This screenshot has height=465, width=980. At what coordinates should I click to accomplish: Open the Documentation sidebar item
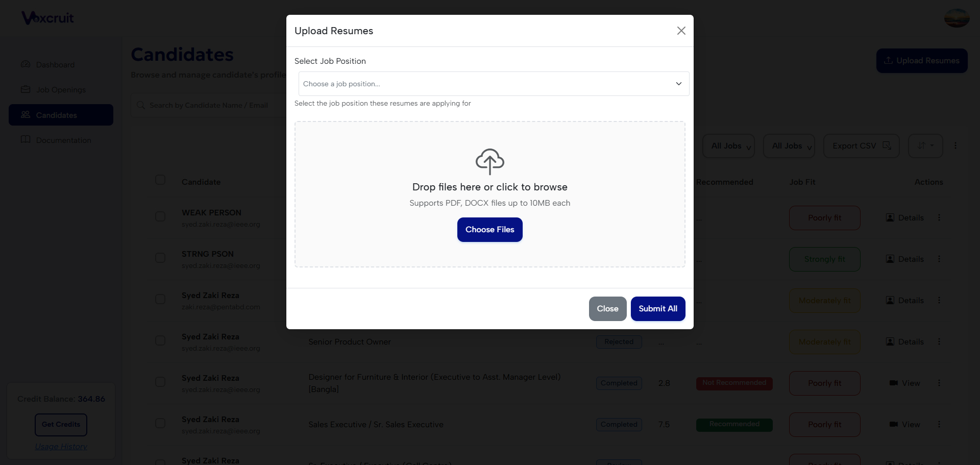point(61,140)
